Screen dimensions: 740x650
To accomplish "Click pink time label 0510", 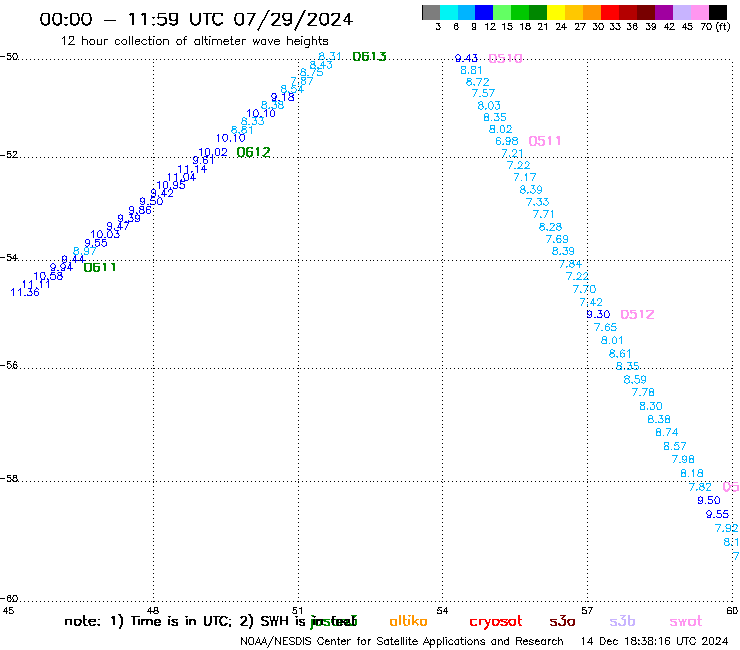I will (x=505, y=58).
